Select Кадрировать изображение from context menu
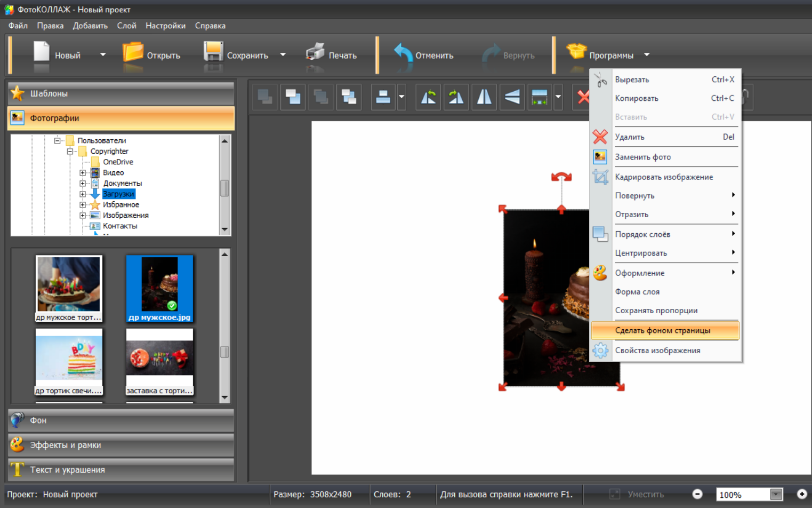The width and height of the screenshot is (812, 508). click(663, 177)
